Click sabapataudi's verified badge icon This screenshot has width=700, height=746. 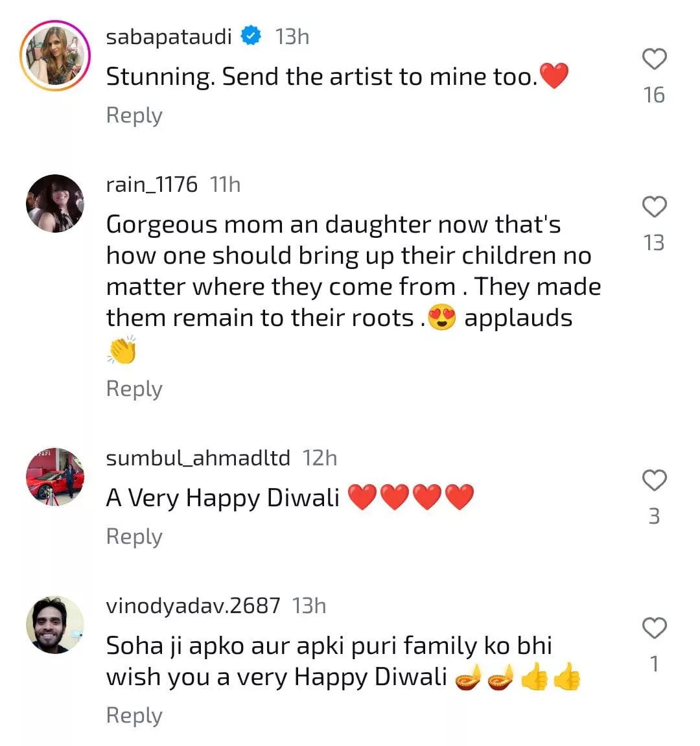[251, 36]
